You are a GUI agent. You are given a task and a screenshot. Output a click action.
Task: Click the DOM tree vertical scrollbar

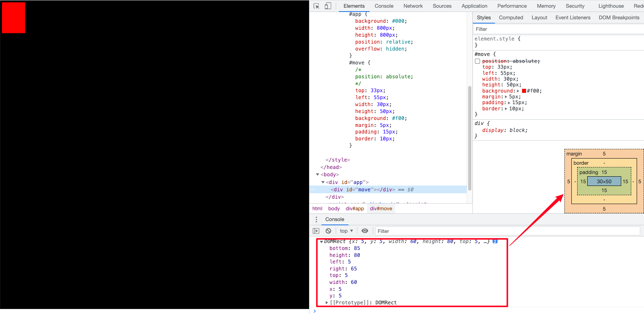[470, 138]
